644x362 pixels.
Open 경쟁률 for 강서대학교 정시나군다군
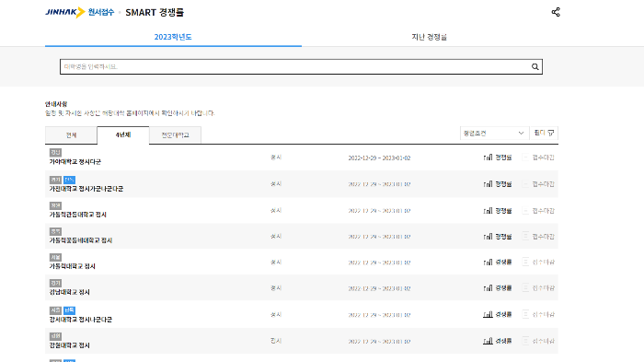(x=498, y=315)
